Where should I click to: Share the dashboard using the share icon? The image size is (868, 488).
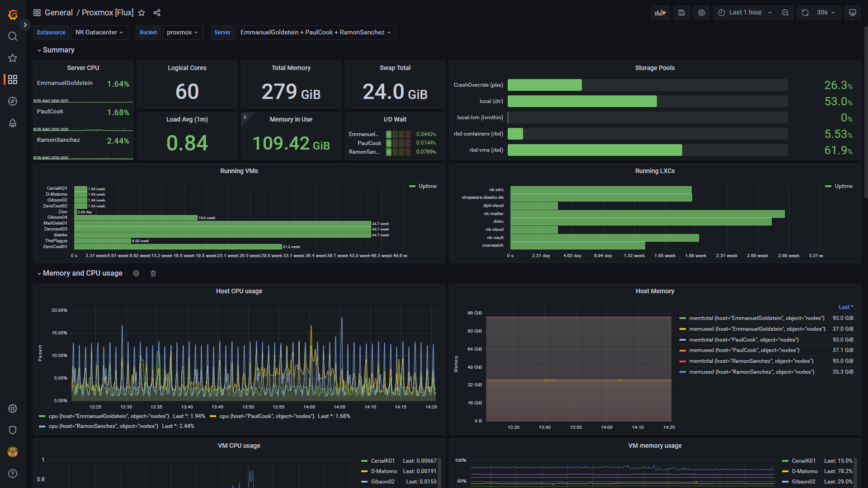(x=157, y=13)
